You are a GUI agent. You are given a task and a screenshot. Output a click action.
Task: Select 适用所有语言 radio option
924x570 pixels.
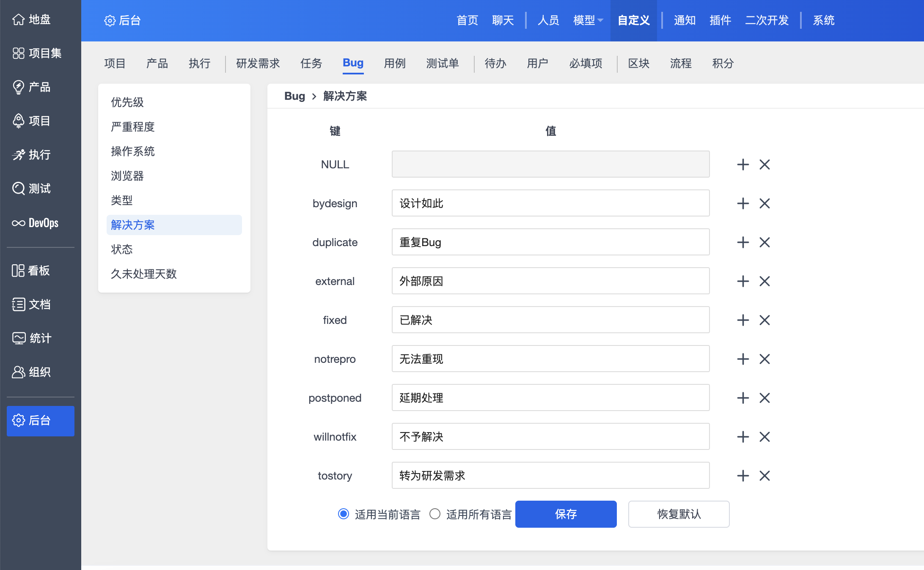coord(435,514)
